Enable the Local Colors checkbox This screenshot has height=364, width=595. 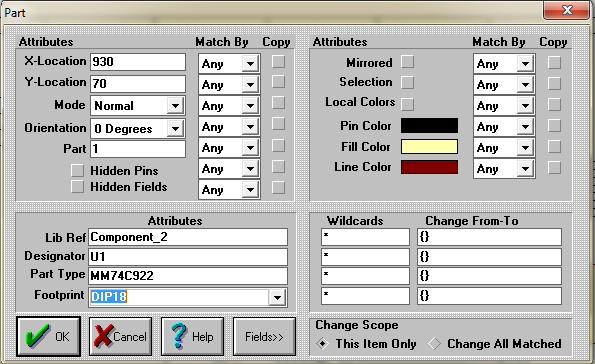408,104
